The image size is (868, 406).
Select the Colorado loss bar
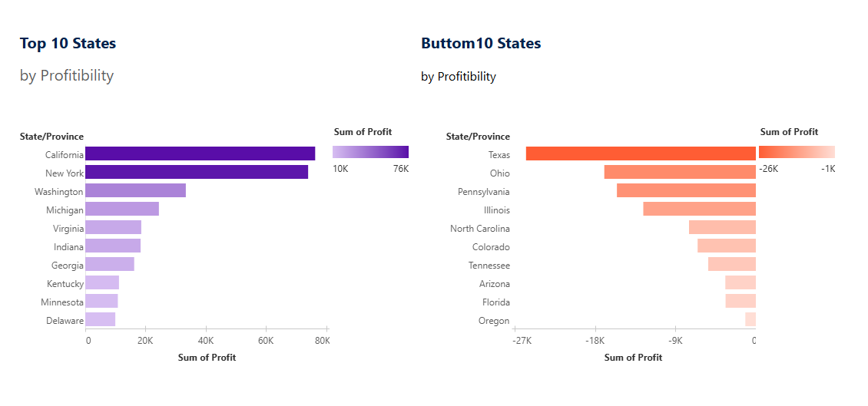(727, 246)
